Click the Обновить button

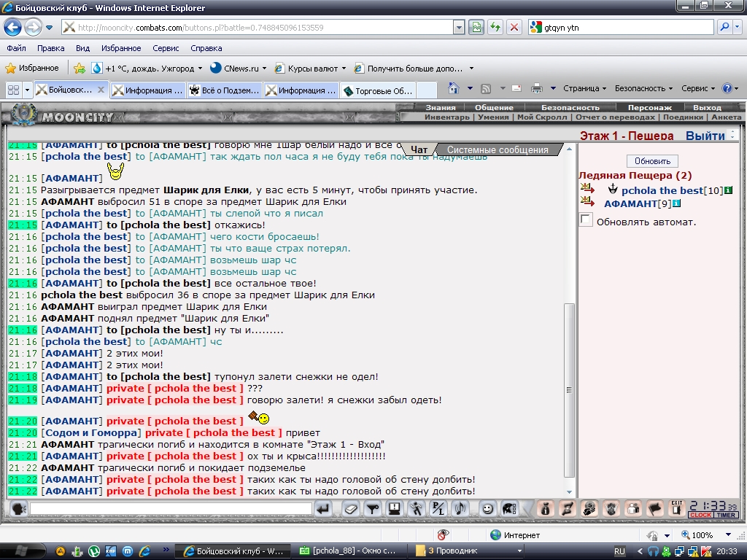[x=652, y=161]
